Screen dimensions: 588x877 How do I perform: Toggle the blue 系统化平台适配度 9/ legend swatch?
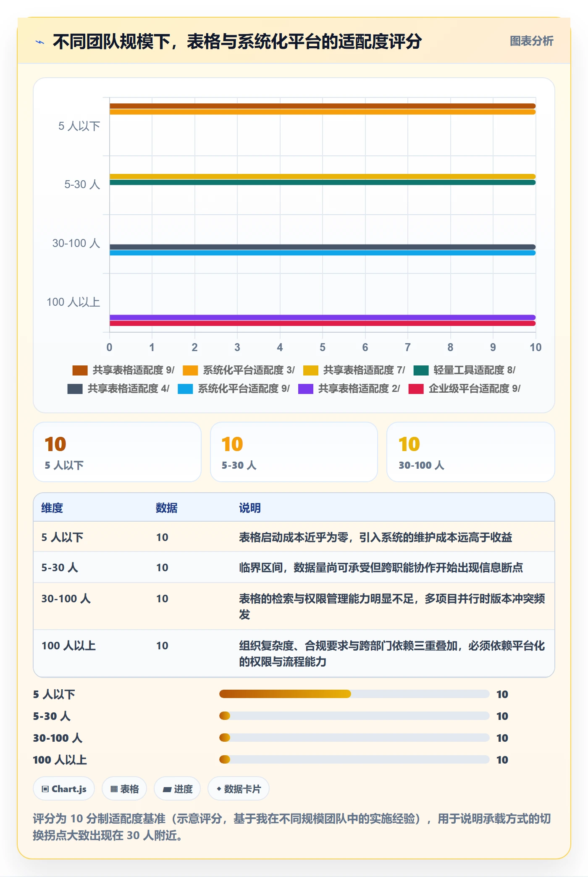click(185, 389)
